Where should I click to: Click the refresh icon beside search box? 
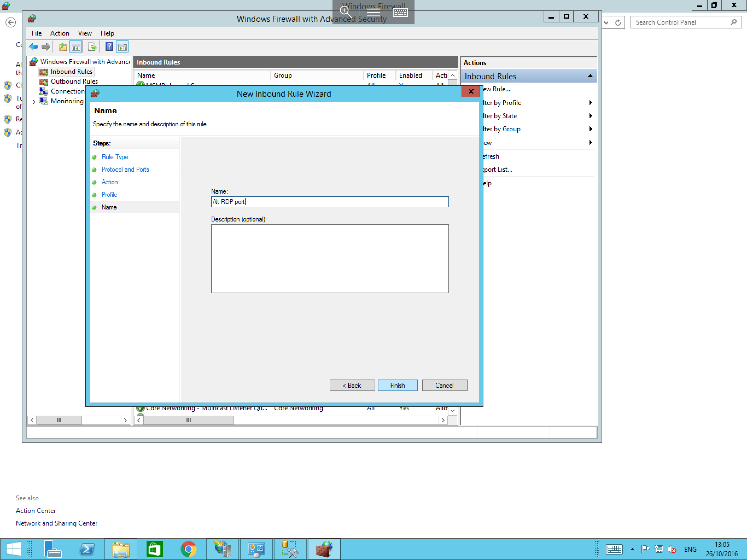(x=618, y=23)
